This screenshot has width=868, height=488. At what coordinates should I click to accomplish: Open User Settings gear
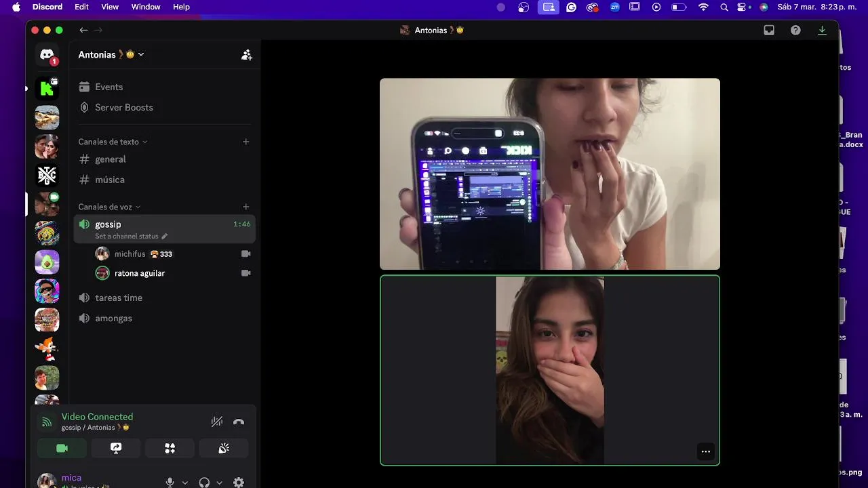(239, 483)
